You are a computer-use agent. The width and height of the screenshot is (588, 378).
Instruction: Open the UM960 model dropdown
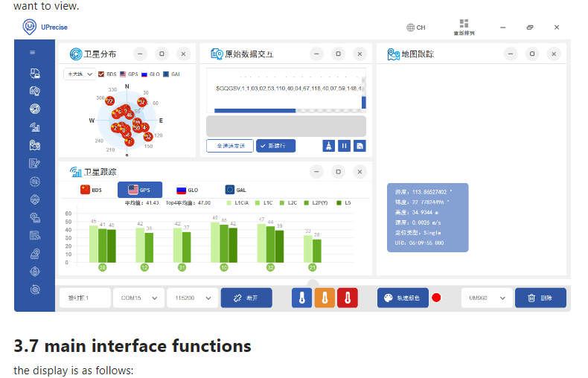coord(487,298)
